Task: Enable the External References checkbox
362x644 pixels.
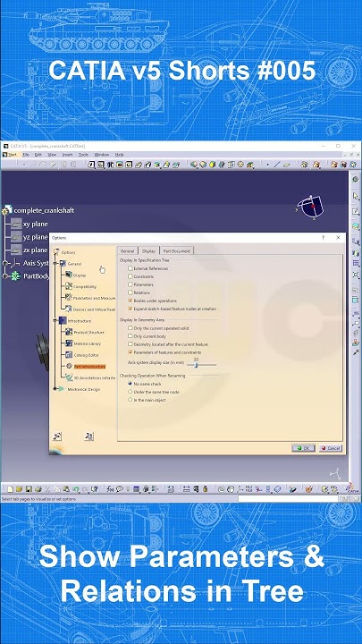Action: (x=130, y=268)
